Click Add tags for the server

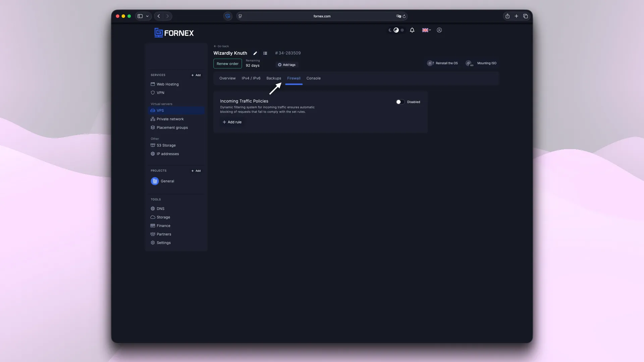pos(286,64)
